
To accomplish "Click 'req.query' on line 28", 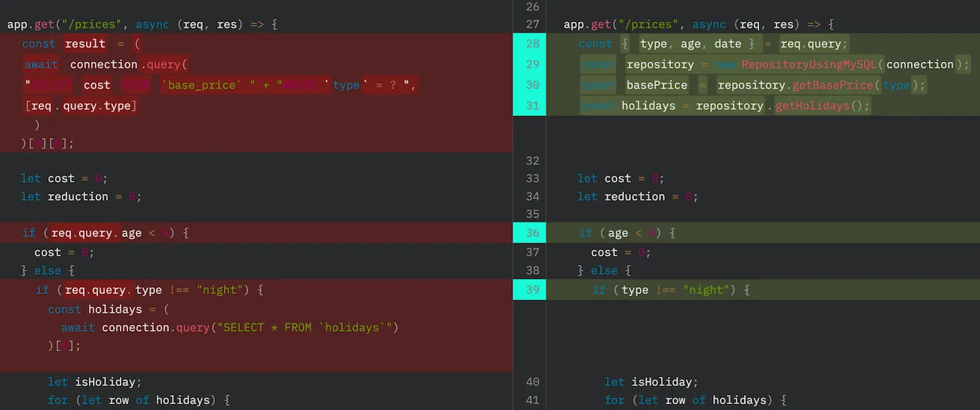I will point(814,44).
